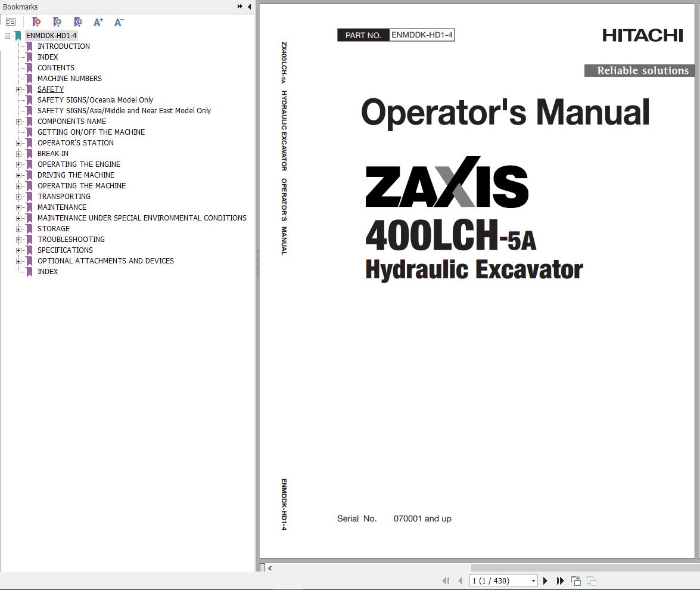Expand the SAFETY bookmark
This screenshot has height=590, width=700.
pyautogui.click(x=18, y=89)
